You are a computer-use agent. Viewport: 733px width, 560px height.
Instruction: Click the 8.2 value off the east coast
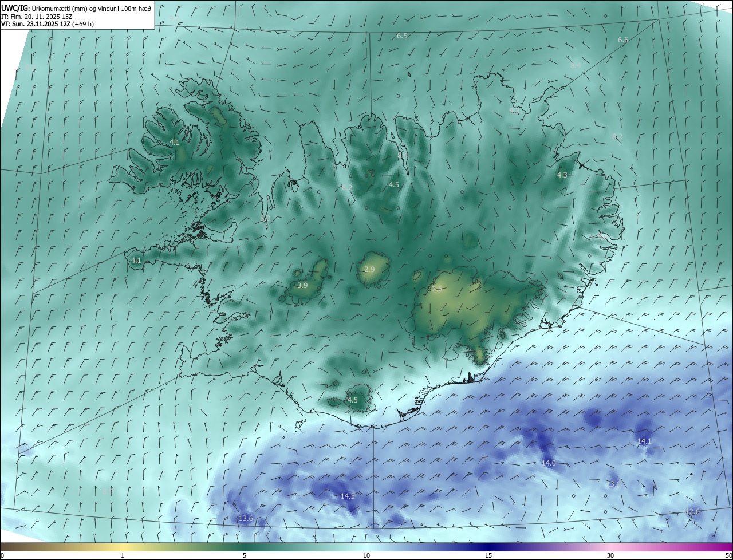pos(617,137)
